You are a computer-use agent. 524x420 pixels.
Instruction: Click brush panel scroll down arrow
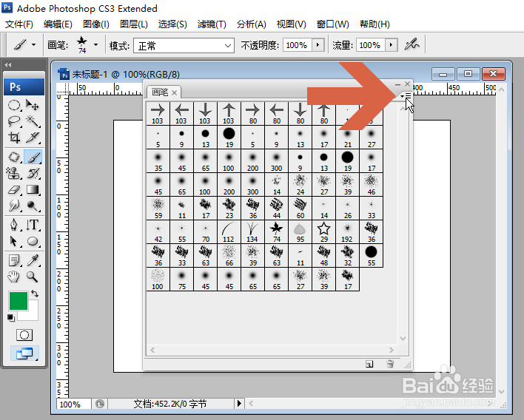pos(403,339)
